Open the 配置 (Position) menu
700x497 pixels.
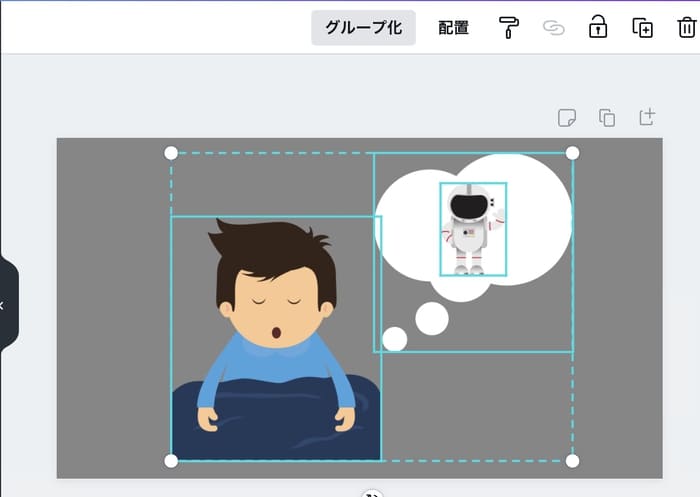click(453, 28)
